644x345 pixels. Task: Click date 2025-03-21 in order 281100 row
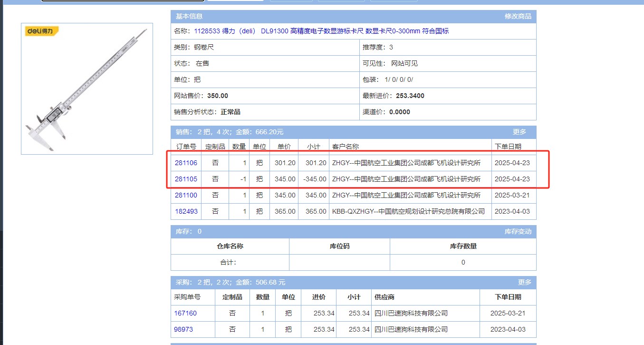512,195
